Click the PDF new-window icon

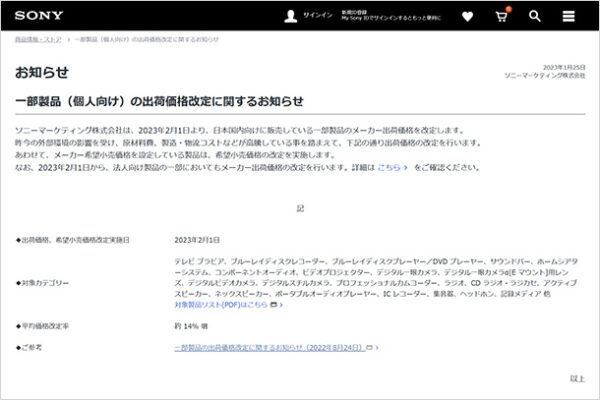coord(274,305)
